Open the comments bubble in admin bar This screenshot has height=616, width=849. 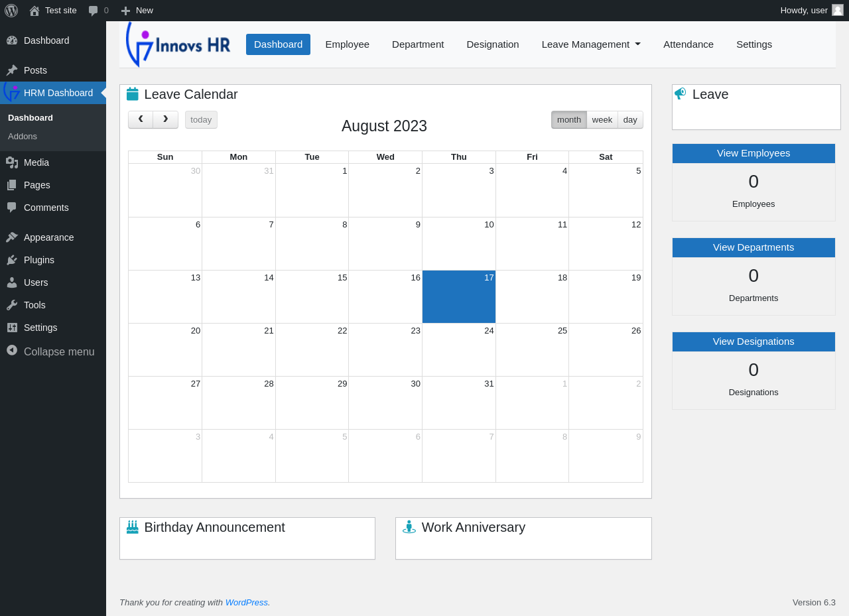click(94, 11)
